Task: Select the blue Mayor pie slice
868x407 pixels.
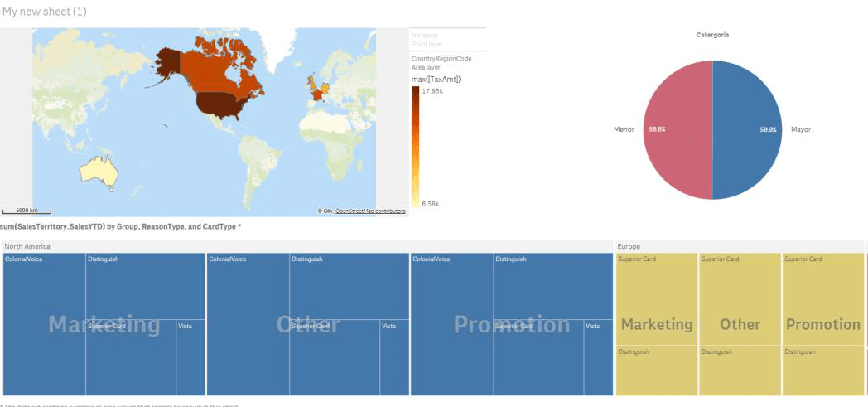Action: 747,129
